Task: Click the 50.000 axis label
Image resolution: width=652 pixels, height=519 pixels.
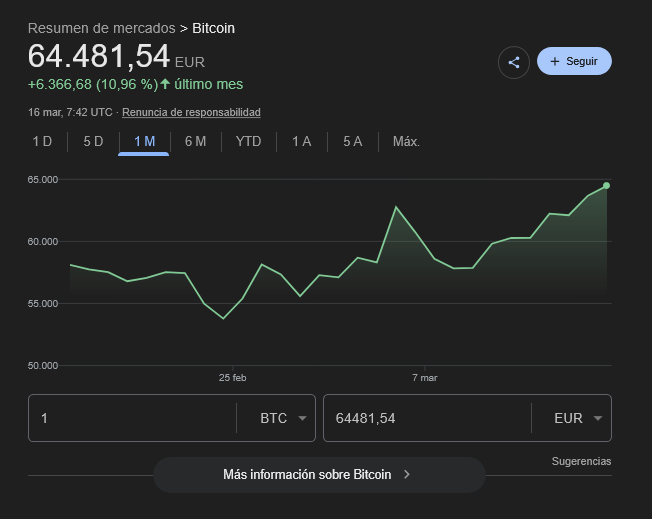Action: [x=43, y=366]
